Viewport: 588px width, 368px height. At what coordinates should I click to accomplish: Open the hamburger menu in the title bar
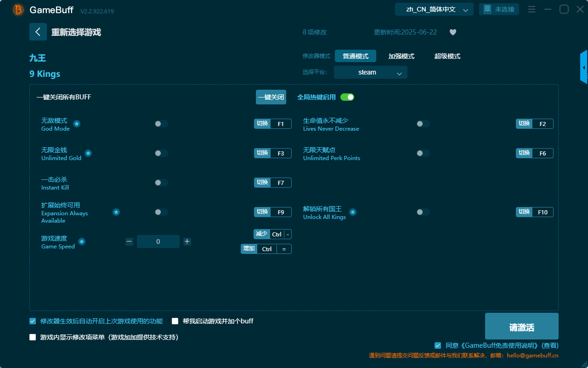(531, 9)
